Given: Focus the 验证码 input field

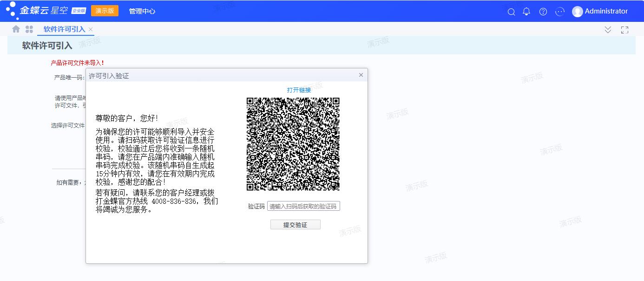Looking at the screenshot, I should coord(303,206).
